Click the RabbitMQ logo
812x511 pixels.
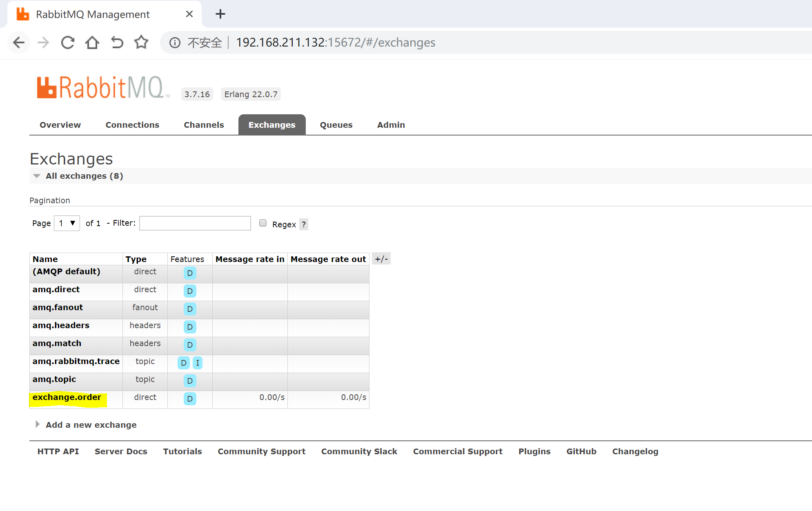coord(103,87)
